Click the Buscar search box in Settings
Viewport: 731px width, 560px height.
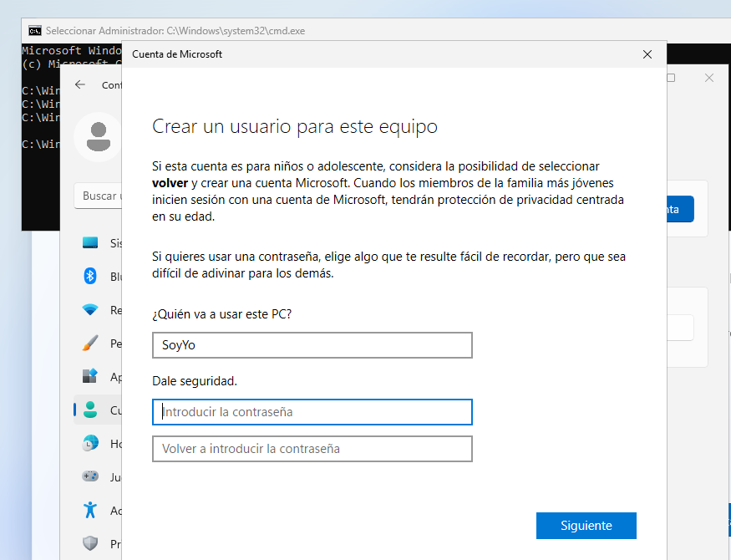99,196
